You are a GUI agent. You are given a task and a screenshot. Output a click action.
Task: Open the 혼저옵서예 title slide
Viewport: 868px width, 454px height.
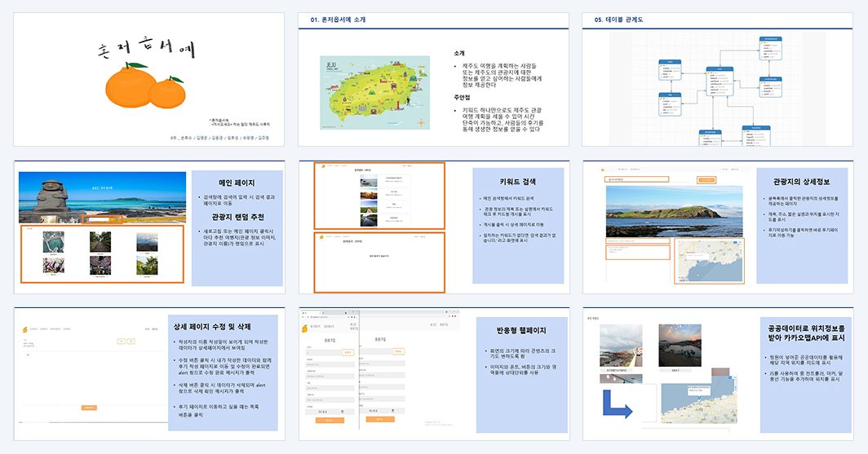(149, 80)
